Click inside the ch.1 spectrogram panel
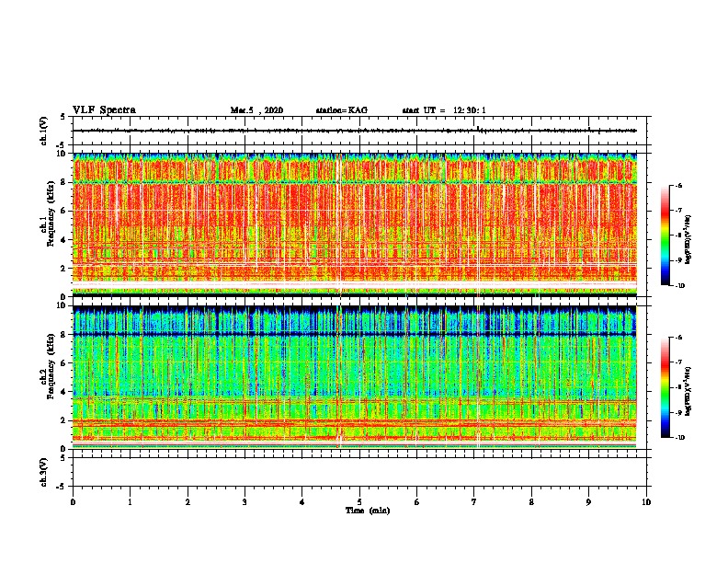The image size is (728, 563). pos(355,224)
